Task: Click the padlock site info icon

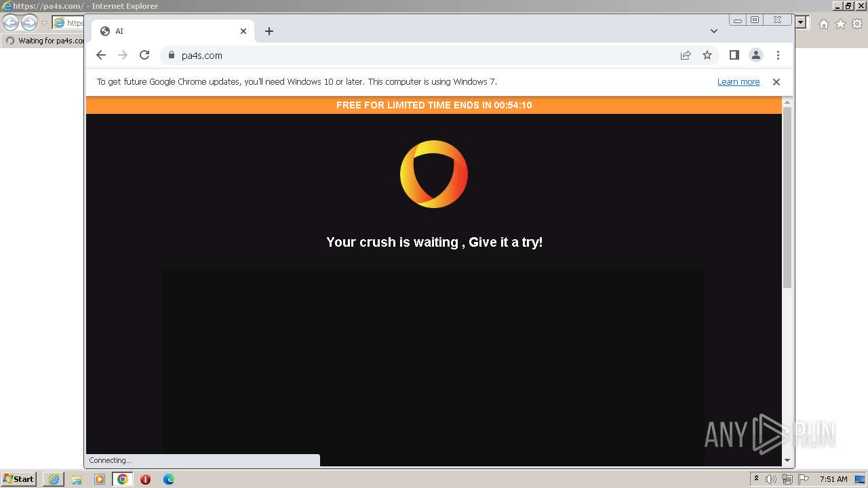Action: (171, 56)
